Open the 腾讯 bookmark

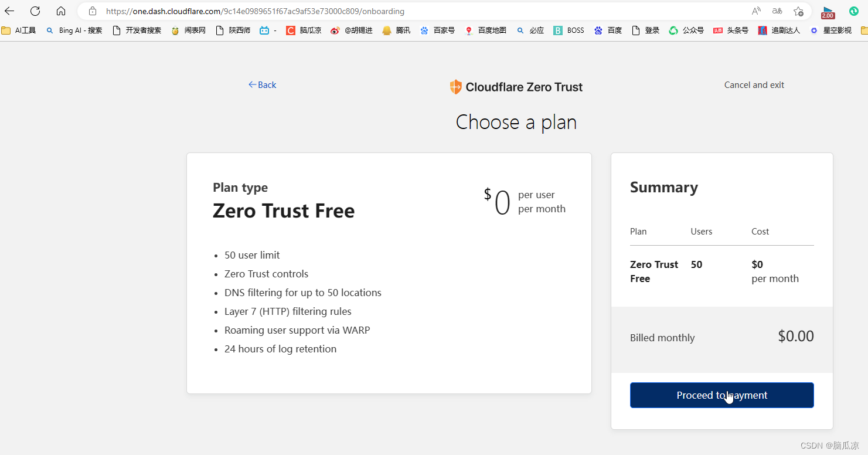point(396,30)
